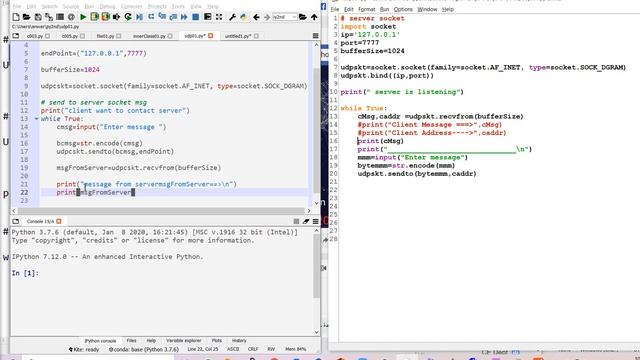
Task: Click the Change to parent directory up arrow
Action: [x=314, y=17]
